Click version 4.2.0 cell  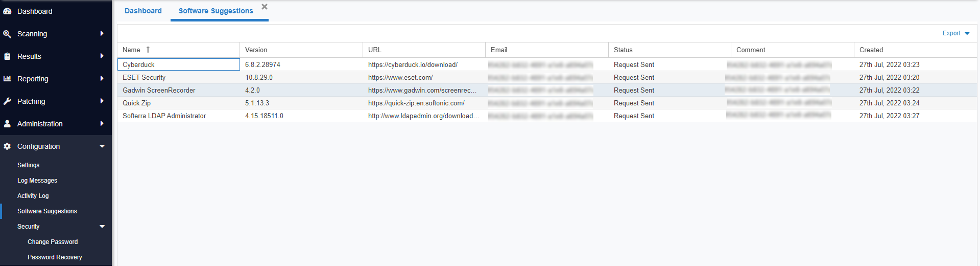[x=252, y=90]
